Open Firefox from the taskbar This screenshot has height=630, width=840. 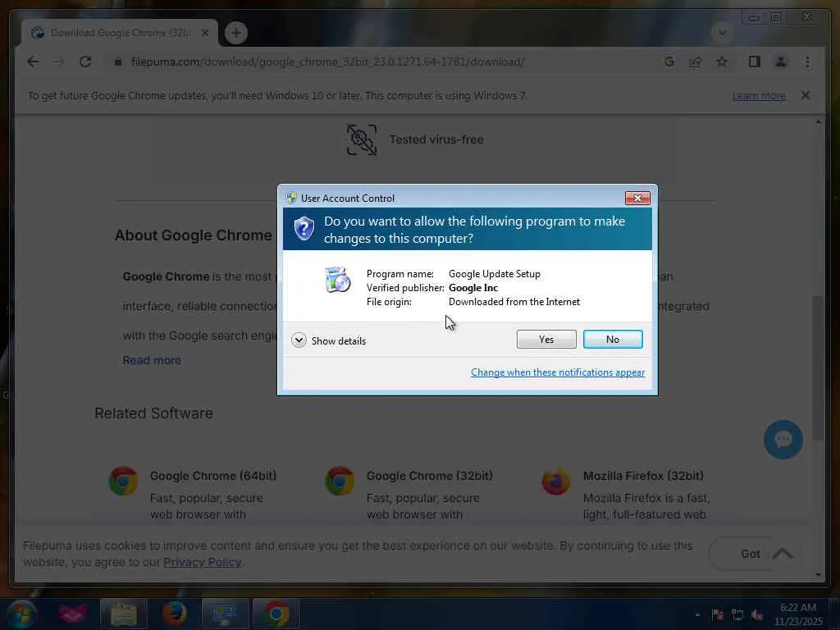click(x=175, y=614)
